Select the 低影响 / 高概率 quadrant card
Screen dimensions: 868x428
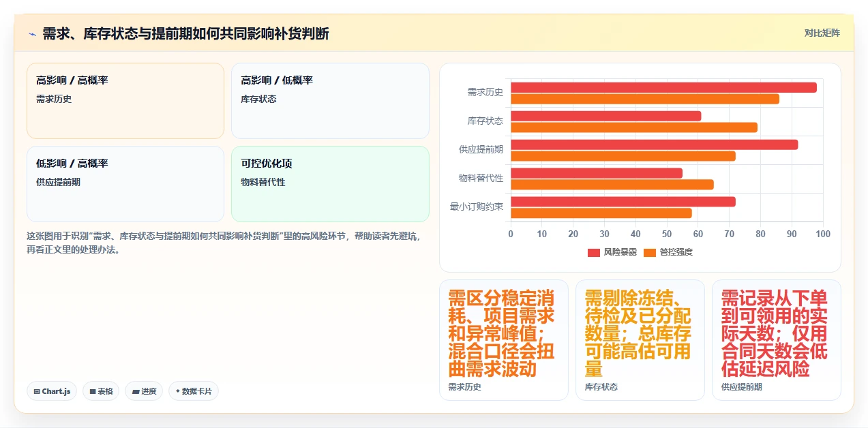(x=125, y=184)
